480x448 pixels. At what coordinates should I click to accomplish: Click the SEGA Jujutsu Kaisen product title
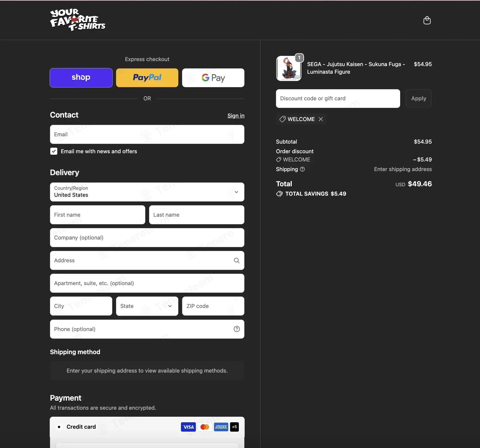356,68
